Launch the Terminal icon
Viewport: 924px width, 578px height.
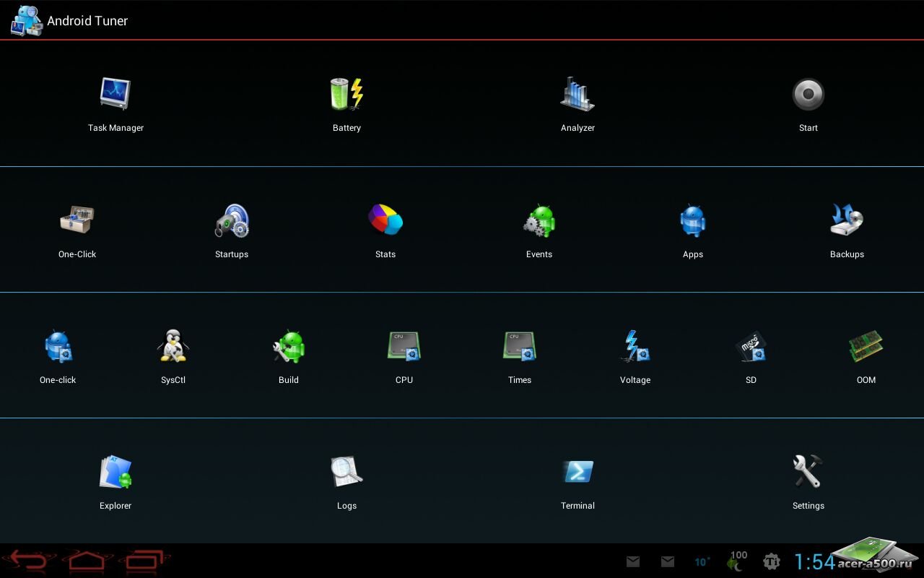click(x=577, y=473)
